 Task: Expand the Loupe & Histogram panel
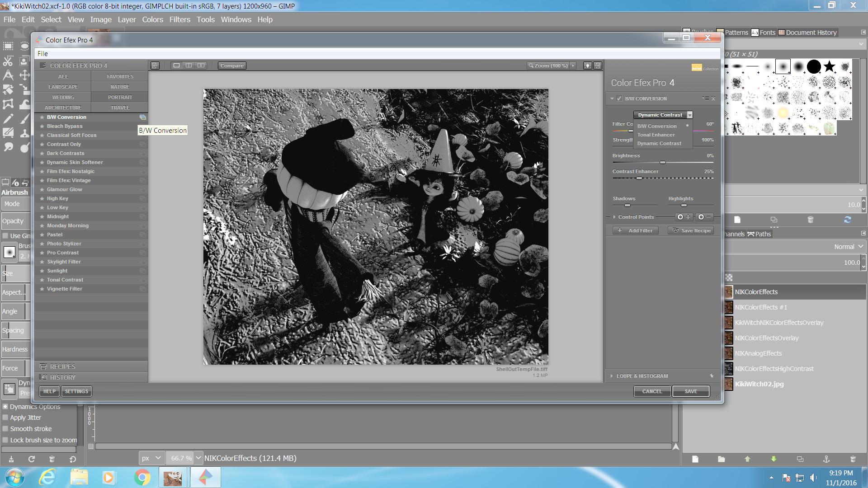612,376
